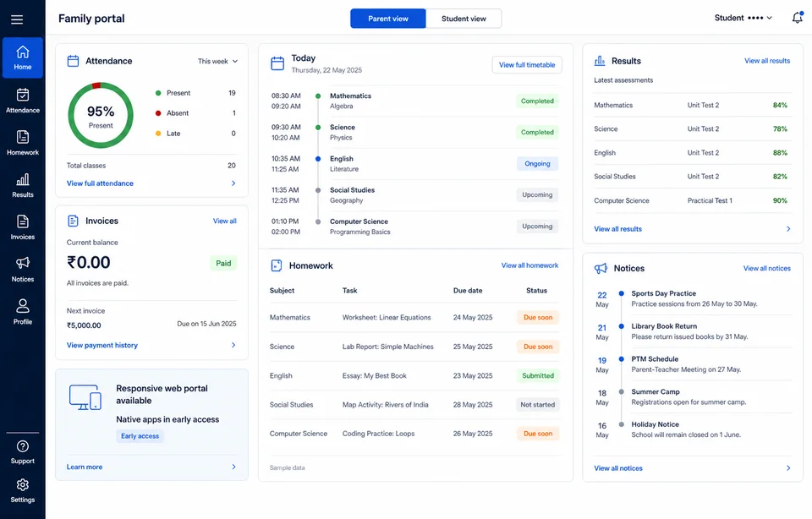Switch to Student view
The width and height of the screenshot is (812, 519).
[x=464, y=19]
